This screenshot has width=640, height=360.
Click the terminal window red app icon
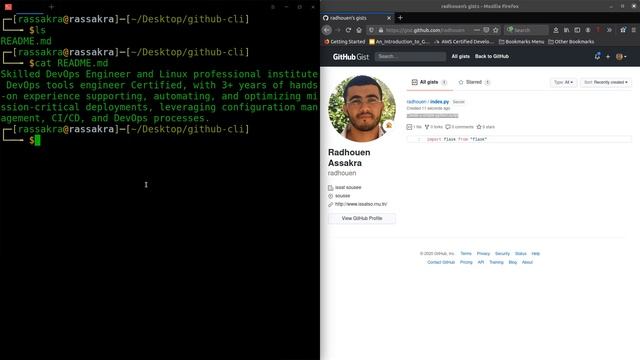click(8, 7)
